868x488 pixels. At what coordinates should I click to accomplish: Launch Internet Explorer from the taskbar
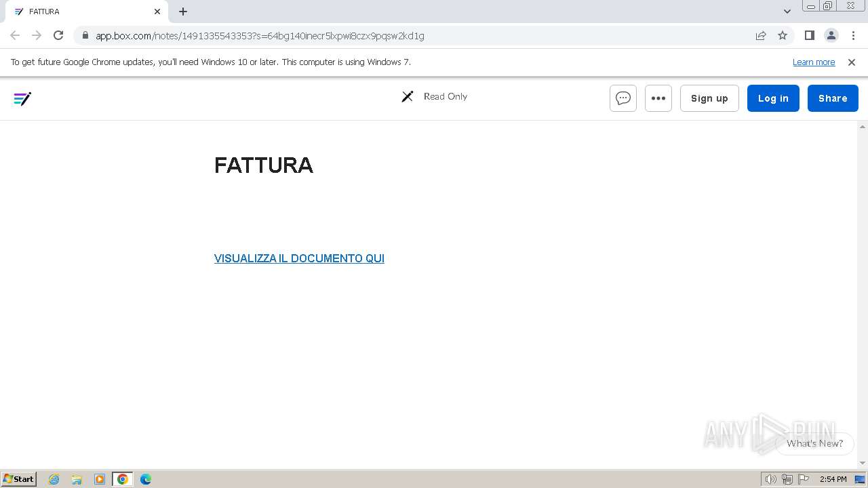pyautogui.click(x=54, y=479)
